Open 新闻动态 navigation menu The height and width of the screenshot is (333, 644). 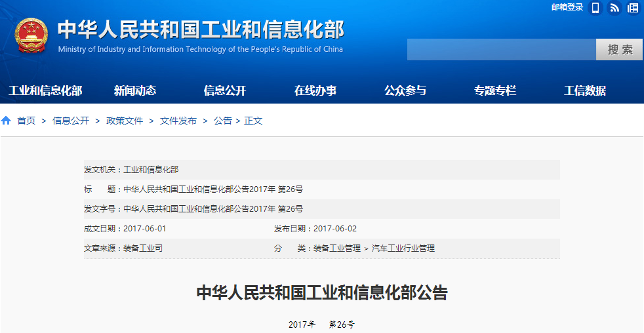click(135, 90)
